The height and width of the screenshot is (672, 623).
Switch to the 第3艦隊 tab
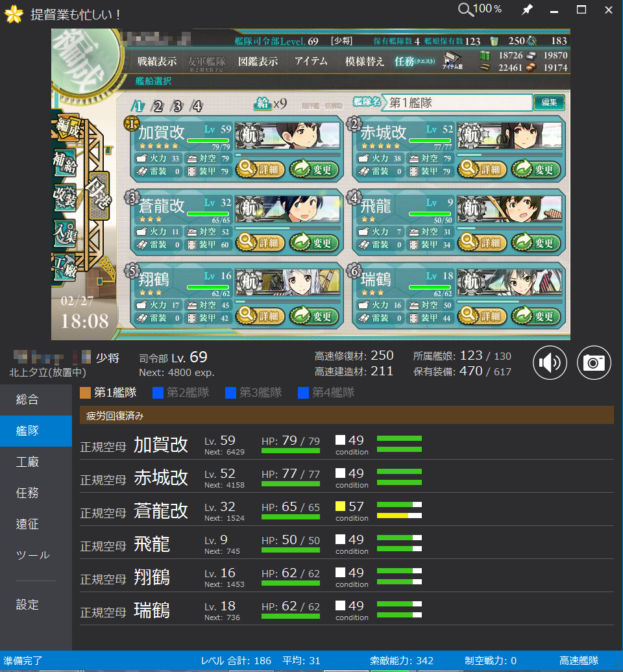(254, 392)
